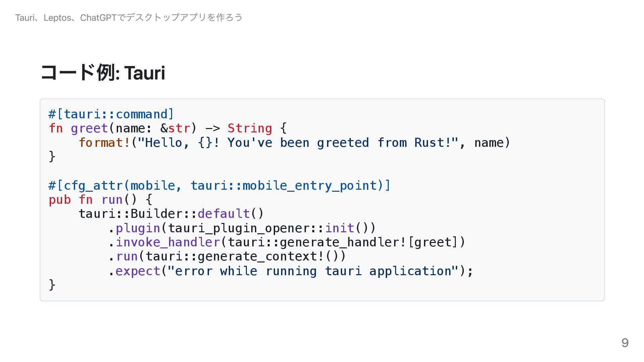The width and height of the screenshot is (644, 362).
Task: Click the #[tauri::command] attribute line
Action: click(x=111, y=114)
